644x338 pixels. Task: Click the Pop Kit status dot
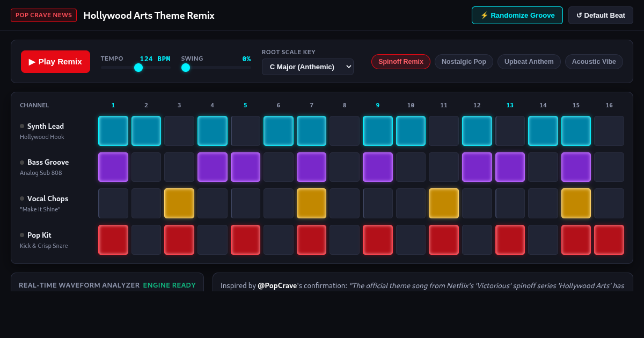[x=22, y=235]
